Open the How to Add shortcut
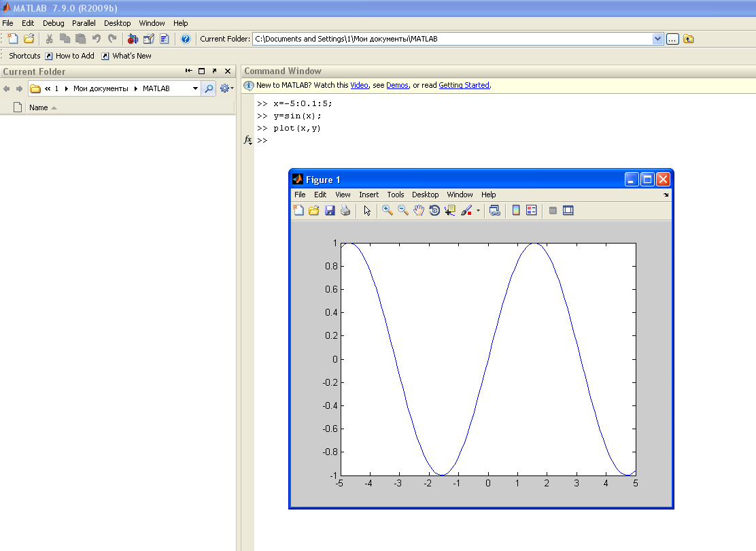Screen dimensions: 756x551 (69, 56)
